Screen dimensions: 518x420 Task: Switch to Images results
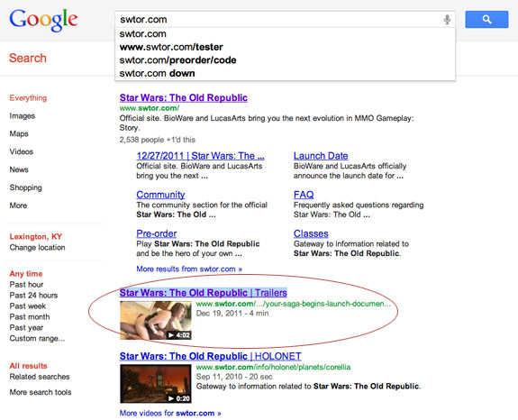23,116
